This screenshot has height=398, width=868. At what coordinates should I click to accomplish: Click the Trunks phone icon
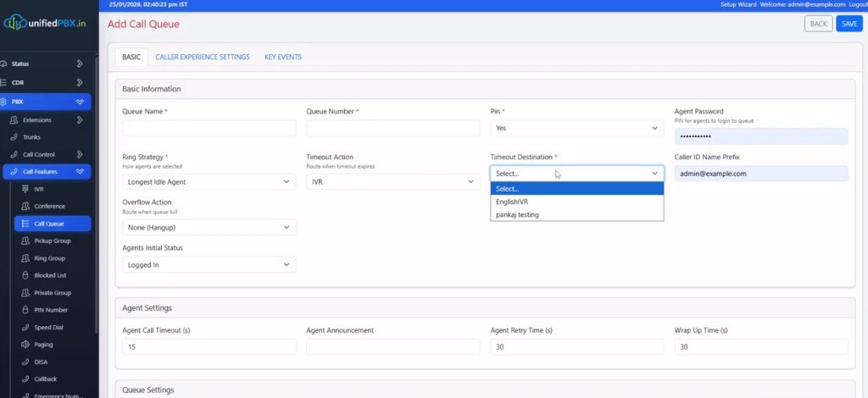[x=14, y=137]
